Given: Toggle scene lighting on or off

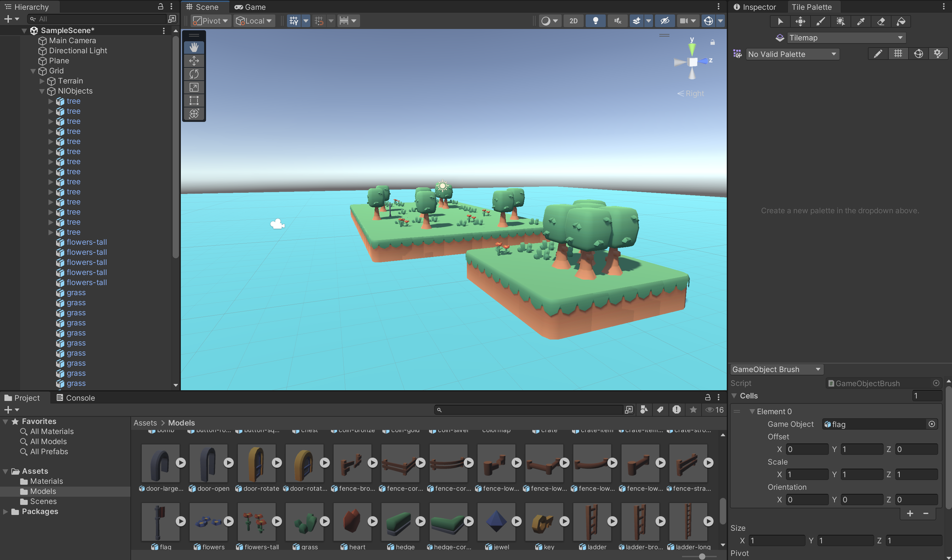Looking at the screenshot, I should 595,21.
